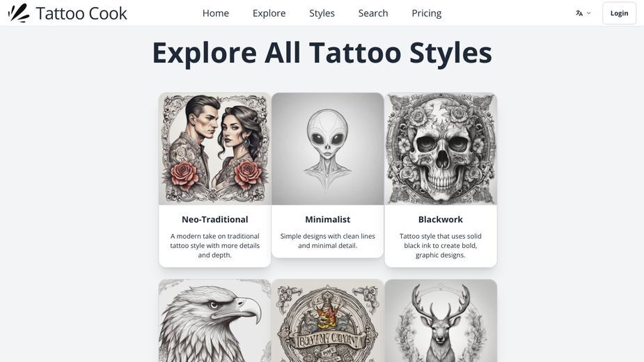Click the Minimalist style title
The image size is (644, 362).
(327, 219)
